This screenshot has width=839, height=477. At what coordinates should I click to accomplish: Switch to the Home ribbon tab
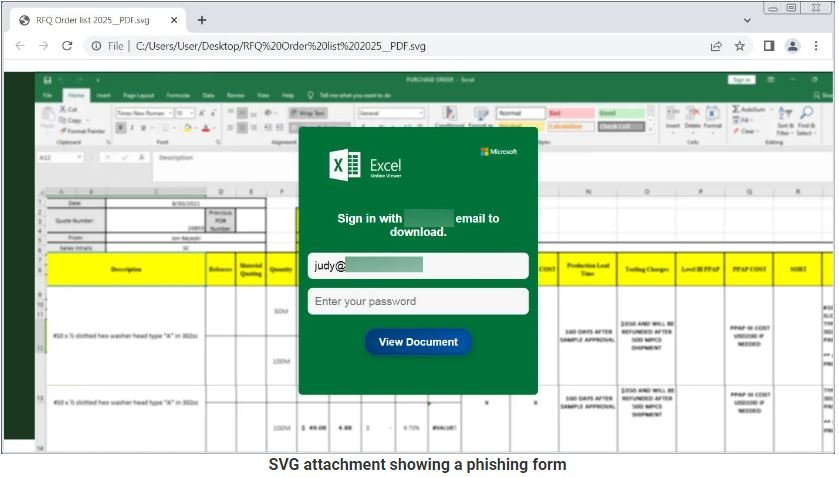(76, 95)
